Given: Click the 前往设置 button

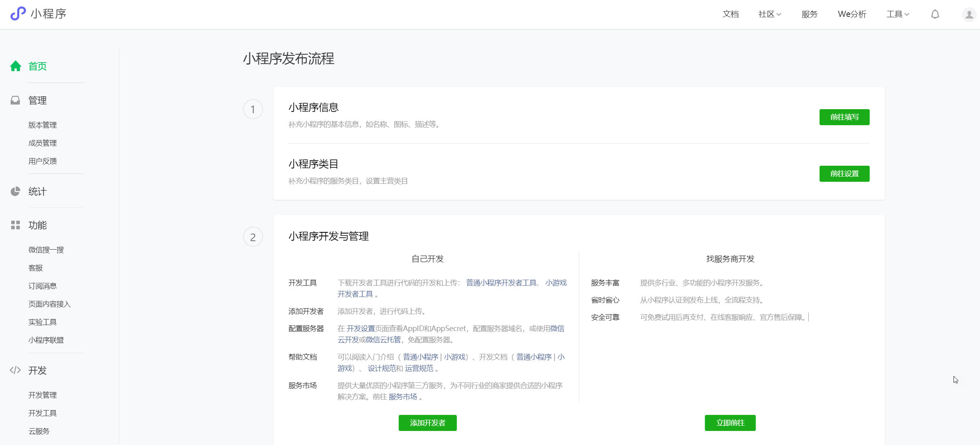Looking at the screenshot, I should pyautogui.click(x=844, y=174).
